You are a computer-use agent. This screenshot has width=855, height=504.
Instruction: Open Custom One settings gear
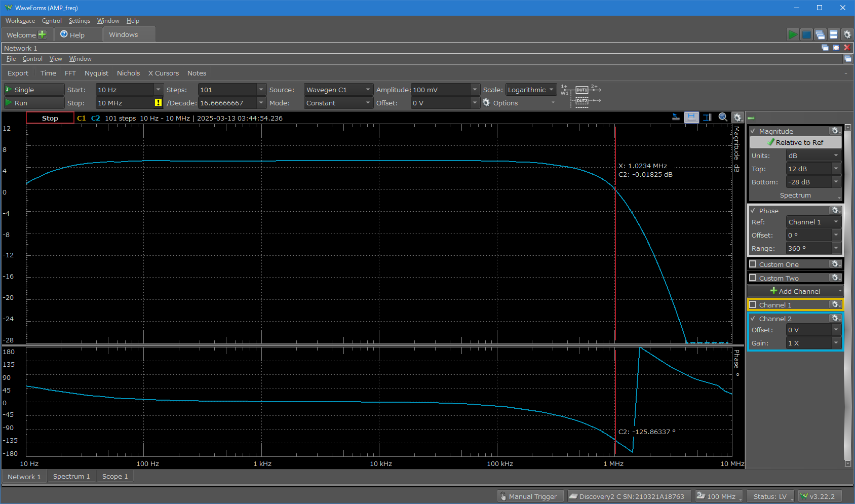pos(836,264)
